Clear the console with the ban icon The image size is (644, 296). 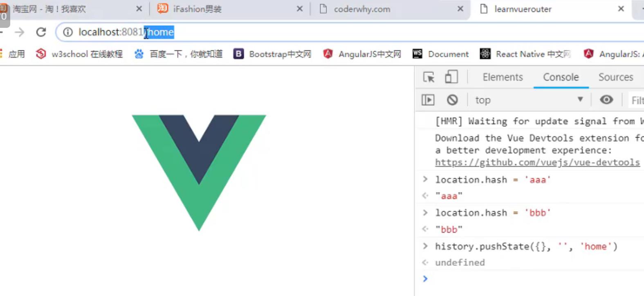point(452,100)
